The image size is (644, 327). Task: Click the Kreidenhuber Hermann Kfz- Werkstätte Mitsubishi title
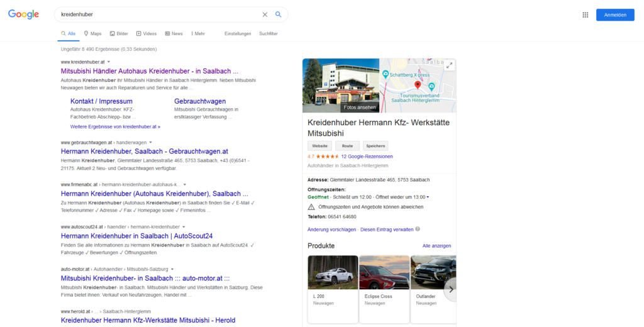(378, 128)
